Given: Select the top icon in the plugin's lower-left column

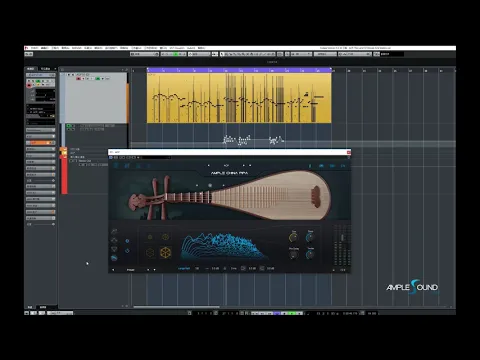Looking at the screenshot, I should pos(114,231).
